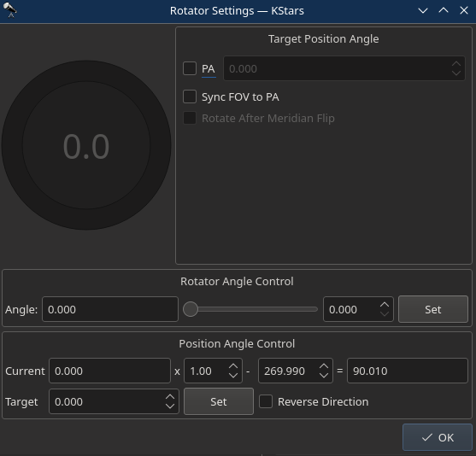Decrease the rotator angle spinbox value
Image resolution: width=476 pixels, height=456 pixels.
pyautogui.click(x=385, y=313)
